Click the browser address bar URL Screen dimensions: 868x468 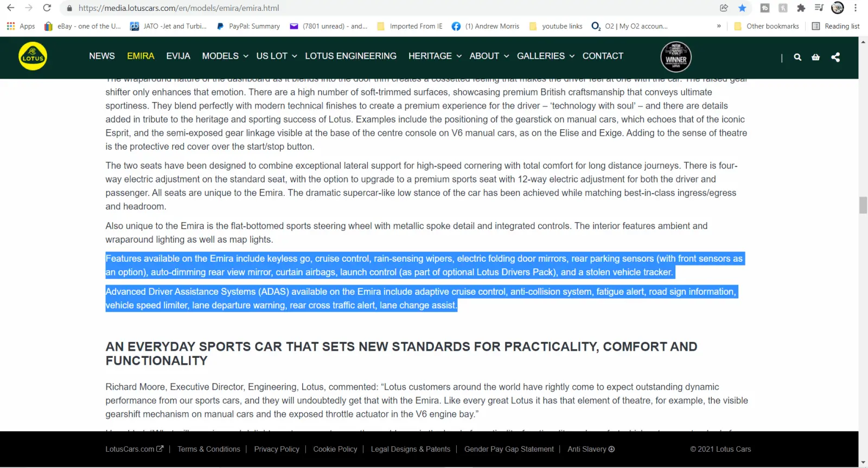[x=179, y=8]
